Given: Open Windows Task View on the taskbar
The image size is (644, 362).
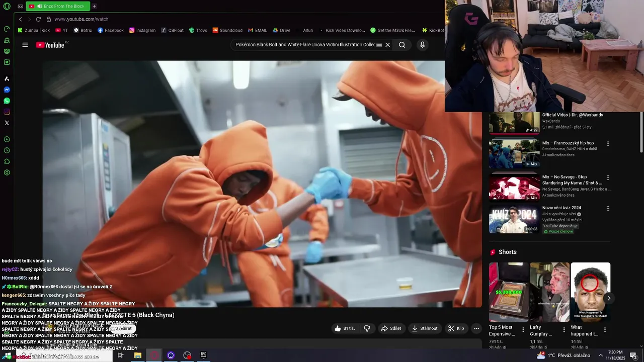Looking at the screenshot, I should 121,355.
